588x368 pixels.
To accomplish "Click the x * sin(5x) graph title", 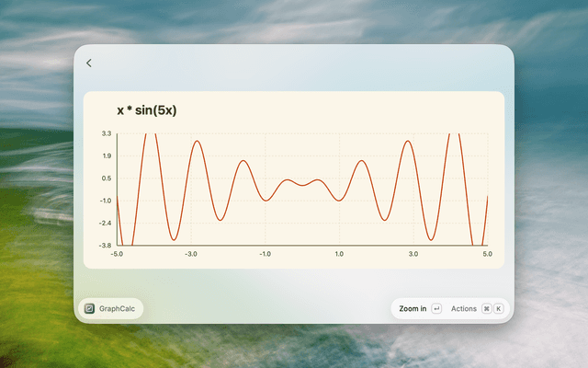I will click(x=147, y=110).
